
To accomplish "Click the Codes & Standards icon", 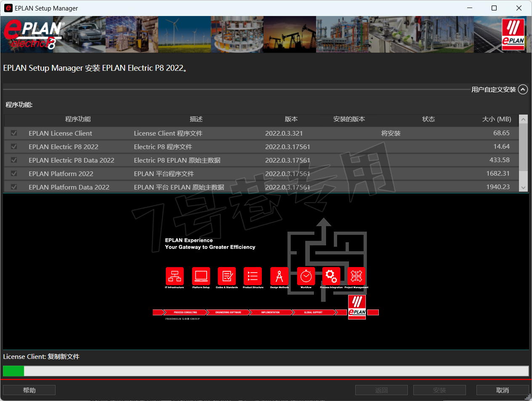I will point(227,276).
